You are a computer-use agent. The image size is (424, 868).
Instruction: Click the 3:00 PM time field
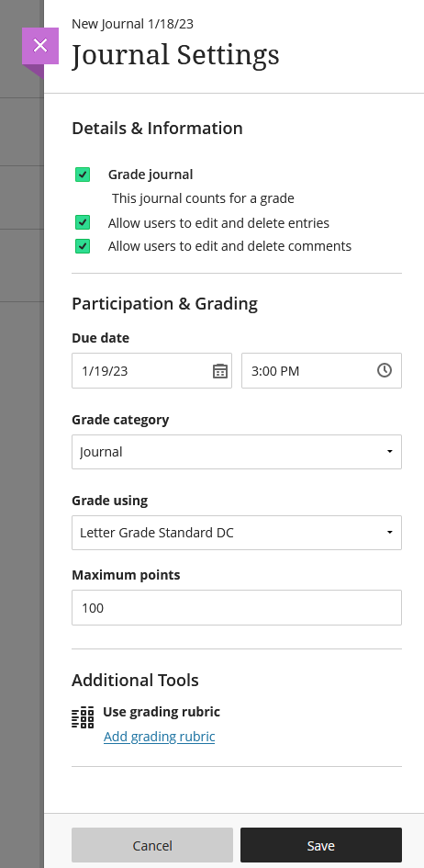coord(322,370)
